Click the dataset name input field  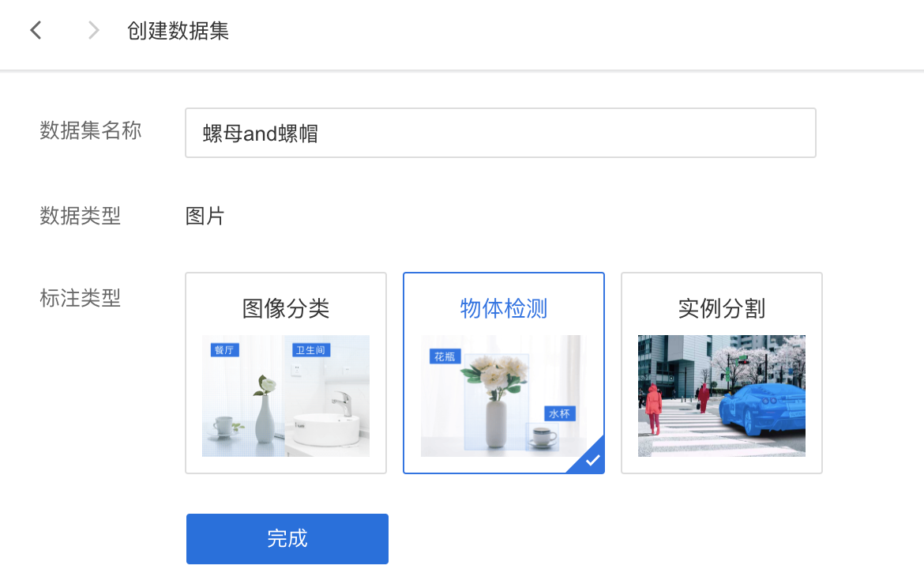coord(501,133)
